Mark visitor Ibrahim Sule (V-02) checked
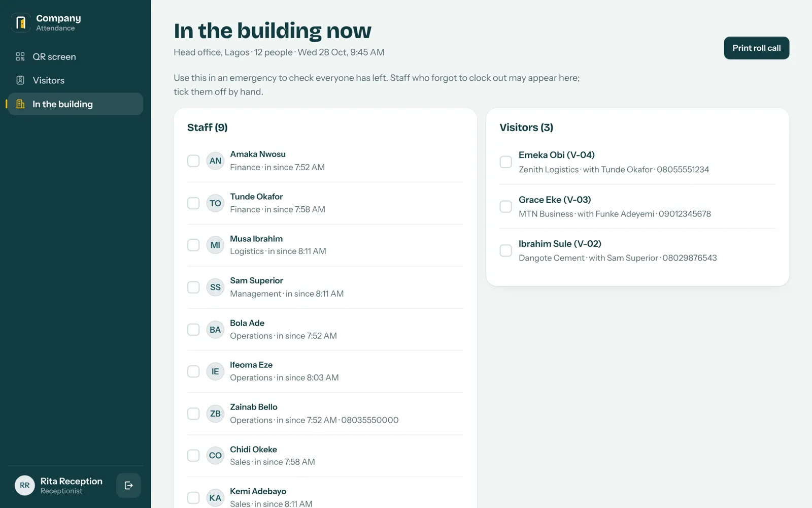 click(505, 251)
